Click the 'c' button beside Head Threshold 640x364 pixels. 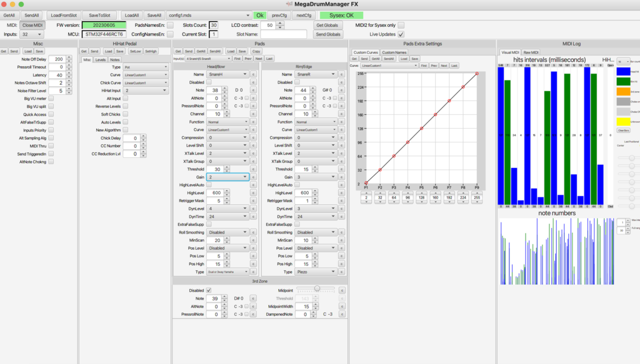(x=253, y=169)
